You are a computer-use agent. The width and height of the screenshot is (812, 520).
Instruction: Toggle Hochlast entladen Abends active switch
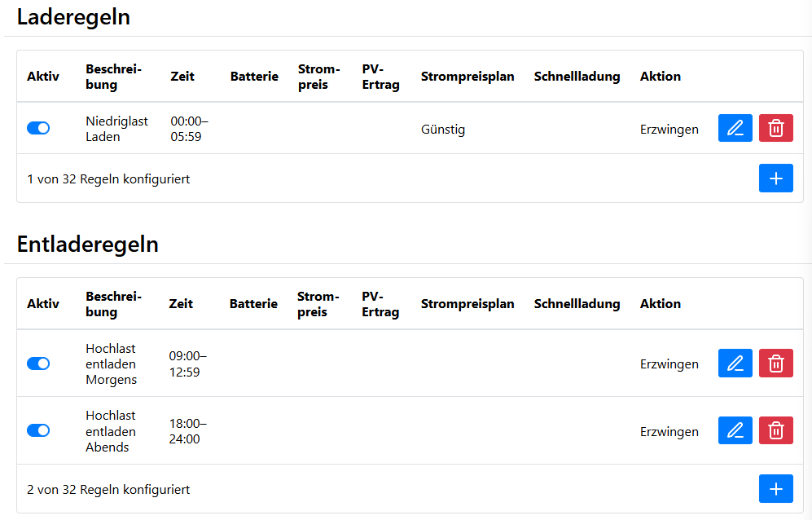pyautogui.click(x=38, y=430)
